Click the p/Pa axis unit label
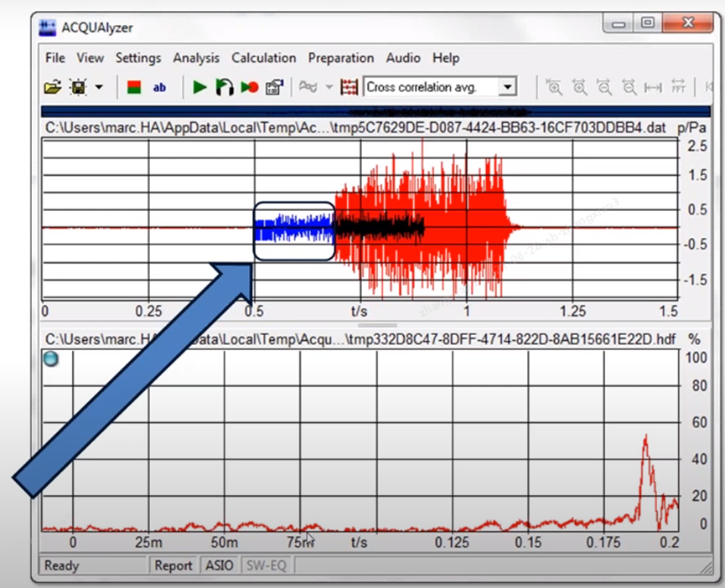 pyautogui.click(x=691, y=128)
